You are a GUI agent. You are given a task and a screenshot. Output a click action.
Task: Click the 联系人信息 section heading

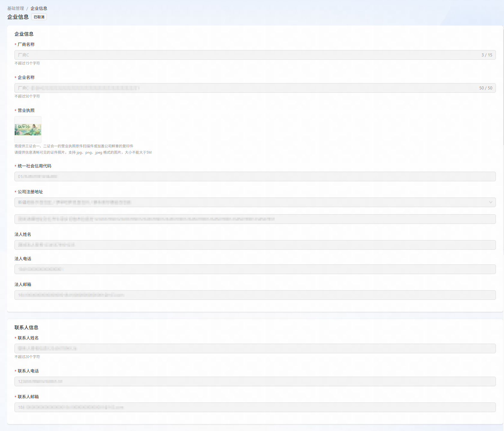point(26,327)
